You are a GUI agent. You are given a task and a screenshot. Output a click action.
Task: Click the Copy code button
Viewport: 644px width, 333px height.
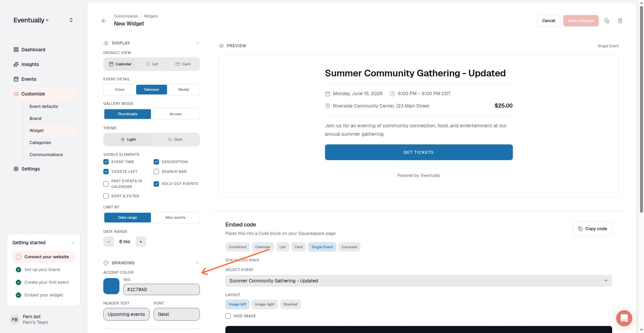(x=592, y=229)
